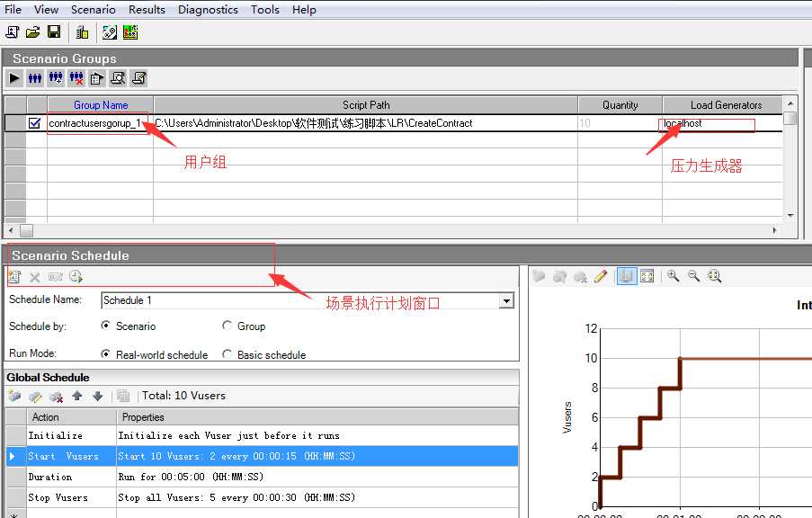Select the Start Vusers action row

click(x=262, y=456)
